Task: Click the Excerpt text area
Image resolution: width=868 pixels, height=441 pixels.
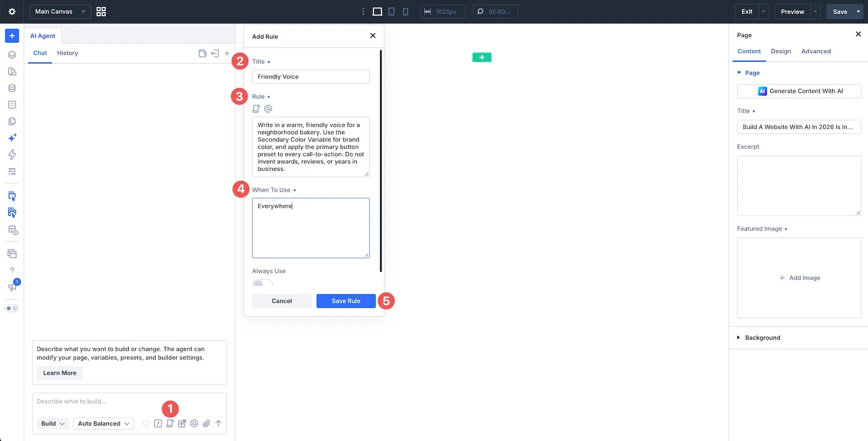Action: (x=799, y=185)
